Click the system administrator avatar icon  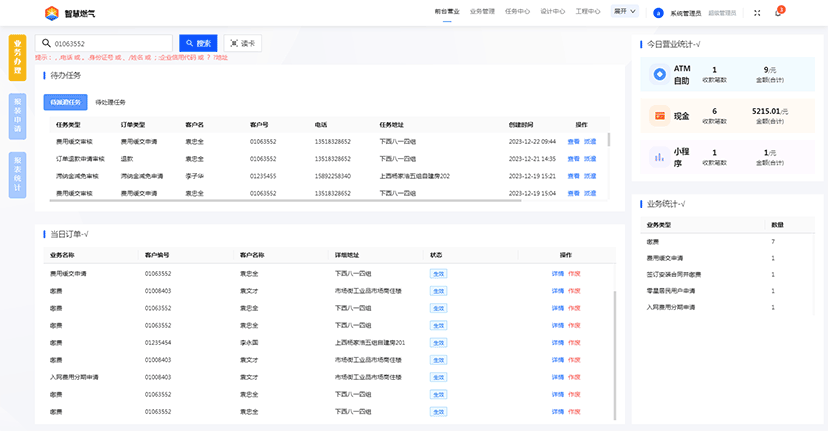(x=658, y=13)
